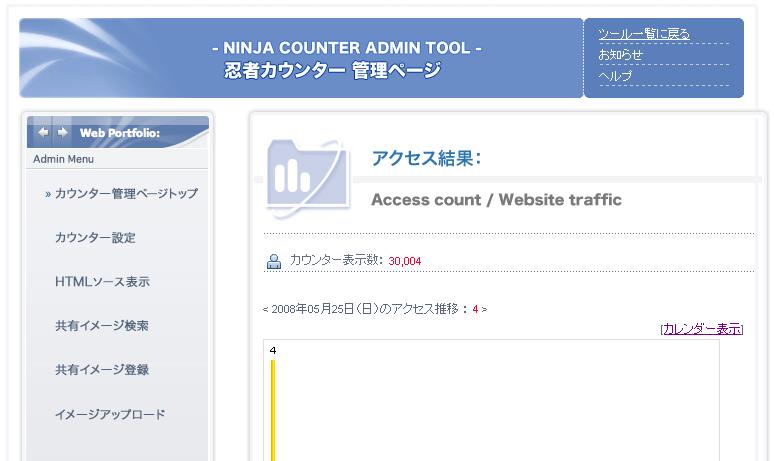Click the yellow access bar in chart
This screenshot has height=461, width=774.
tap(273, 410)
